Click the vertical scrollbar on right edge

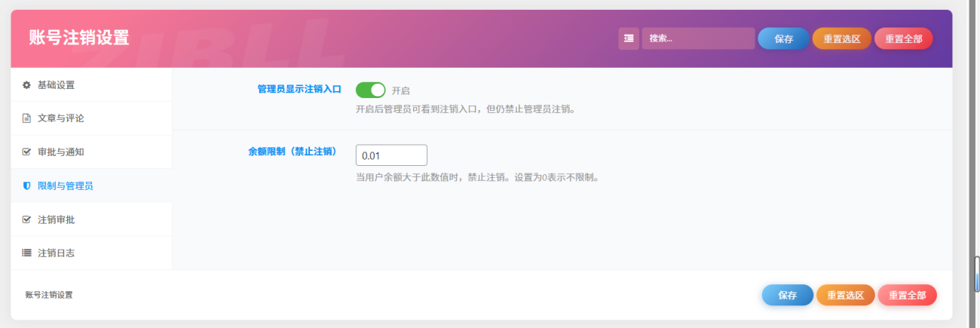click(976, 273)
